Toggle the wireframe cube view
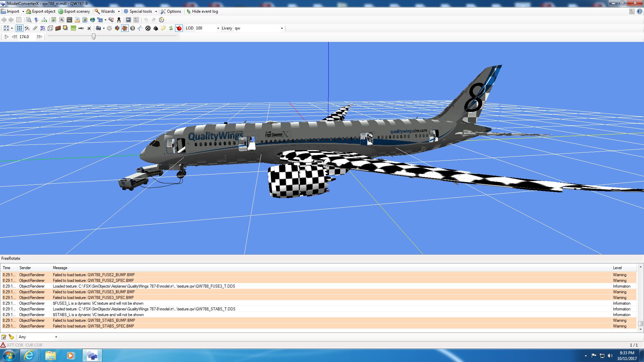644x362 pixels. click(50, 28)
